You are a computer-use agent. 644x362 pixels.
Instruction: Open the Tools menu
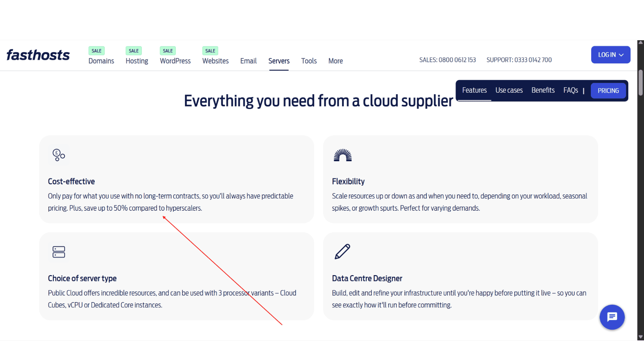[x=309, y=61]
